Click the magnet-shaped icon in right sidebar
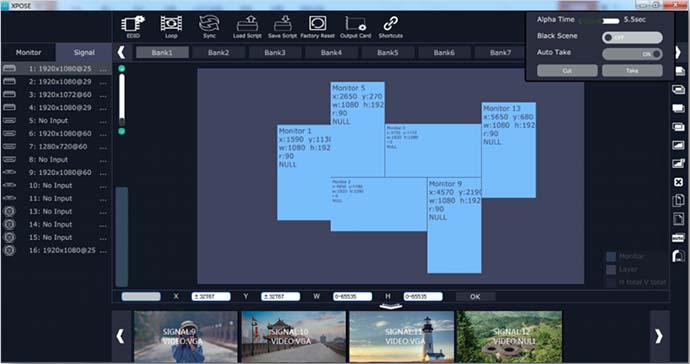The width and height of the screenshot is (690, 364). pyautogui.click(x=678, y=256)
